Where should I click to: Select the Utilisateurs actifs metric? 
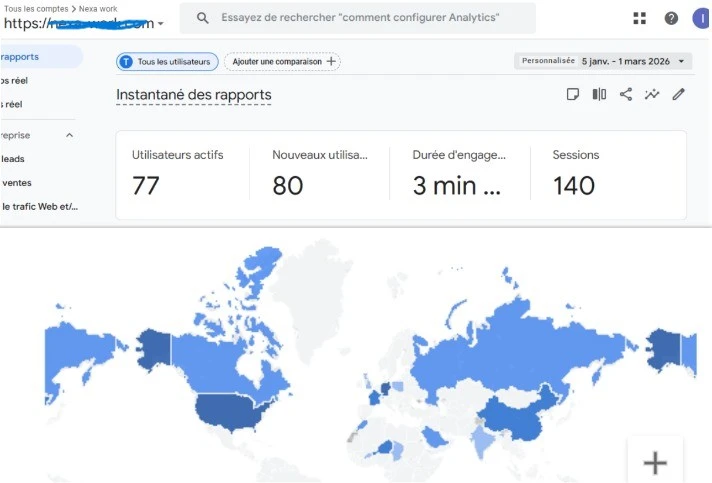(178, 174)
